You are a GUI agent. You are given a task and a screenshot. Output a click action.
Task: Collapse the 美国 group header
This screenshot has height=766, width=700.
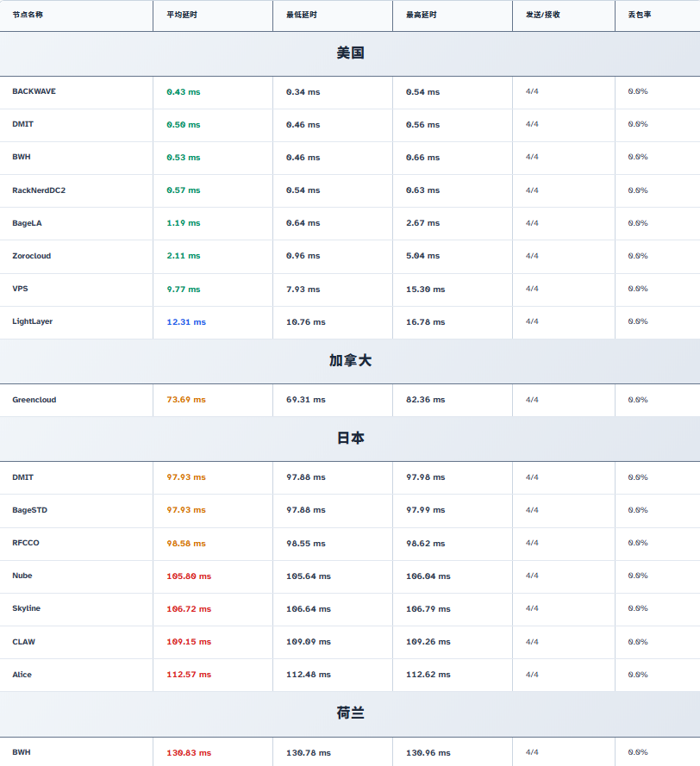coord(350,53)
